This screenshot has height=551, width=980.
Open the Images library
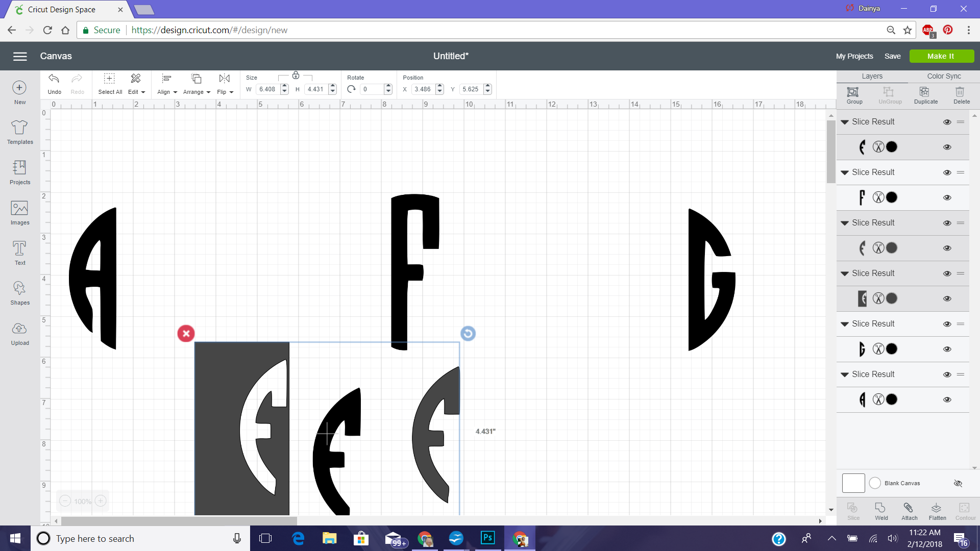click(20, 213)
